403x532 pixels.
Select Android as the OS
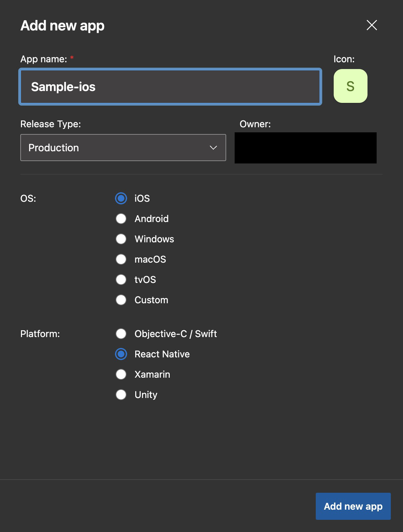(121, 219)
